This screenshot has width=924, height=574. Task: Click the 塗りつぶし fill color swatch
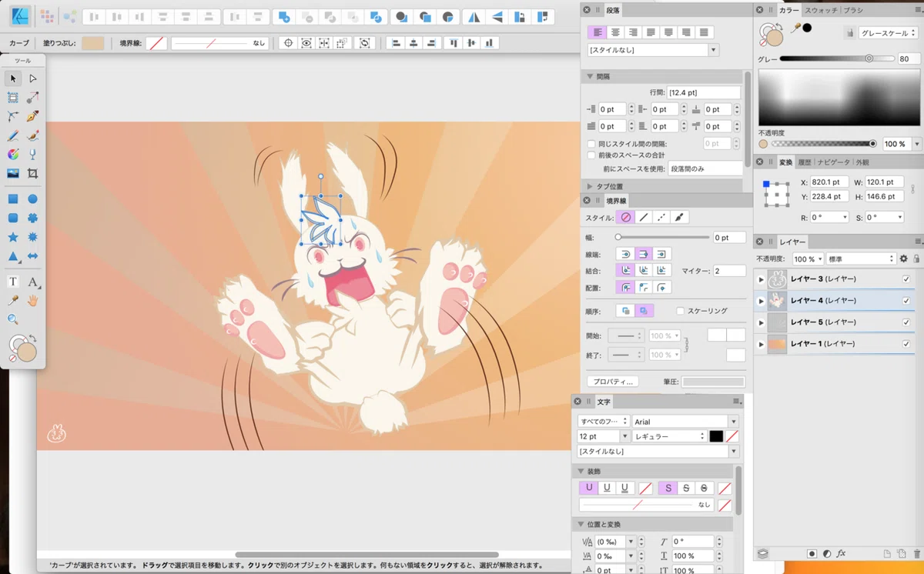click(93, 44)
